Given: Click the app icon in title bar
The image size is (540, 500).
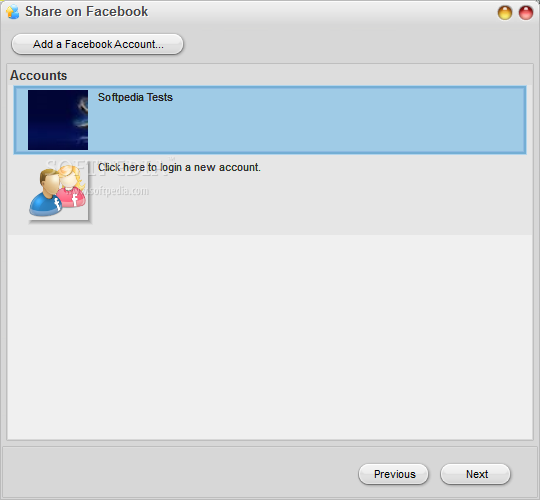Looking at the screenshot, I should [x=13, y=12].
